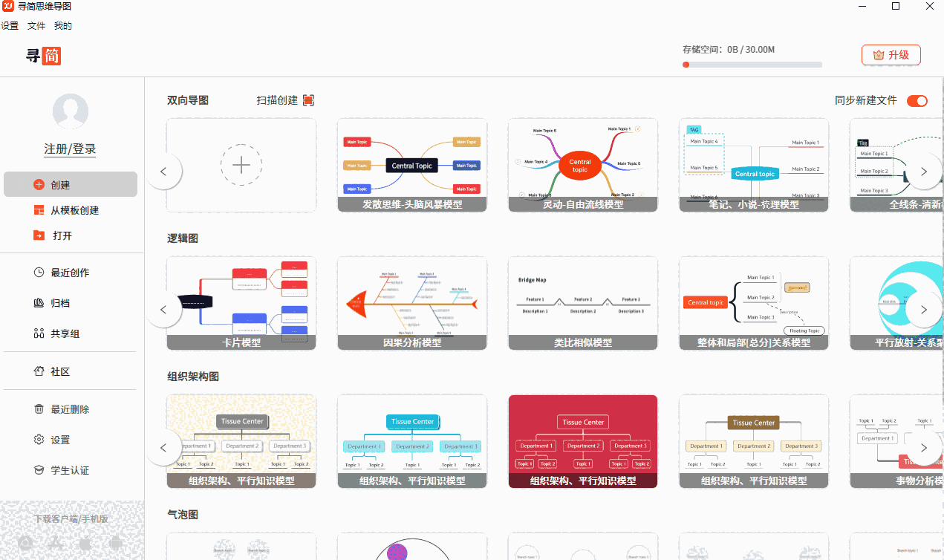
Task: Click the left arrow on 逻辑图 row
Action: [163, 310]
